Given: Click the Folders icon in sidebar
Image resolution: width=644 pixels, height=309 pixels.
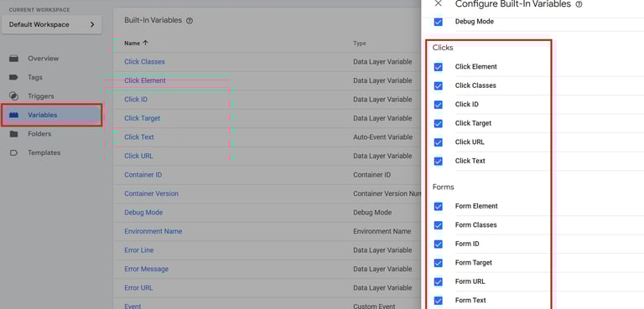Looking at the screenshot, I should click(x=13, y=134).
